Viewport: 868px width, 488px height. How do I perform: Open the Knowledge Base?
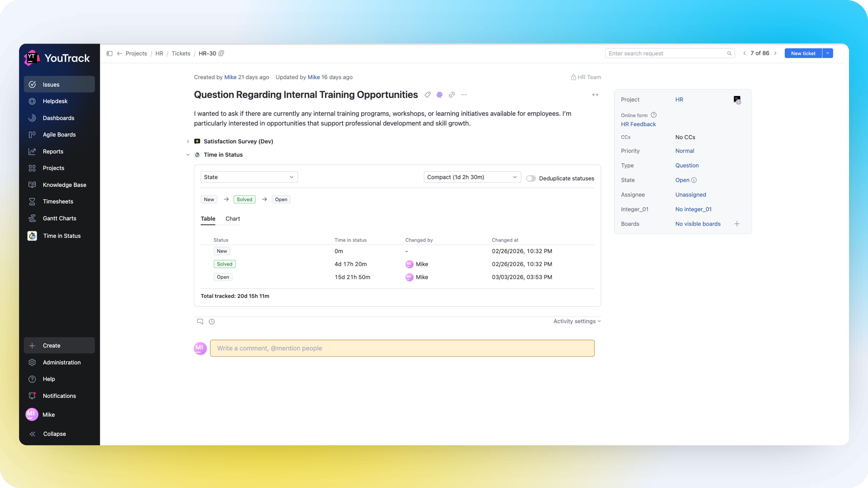(64, 185)
